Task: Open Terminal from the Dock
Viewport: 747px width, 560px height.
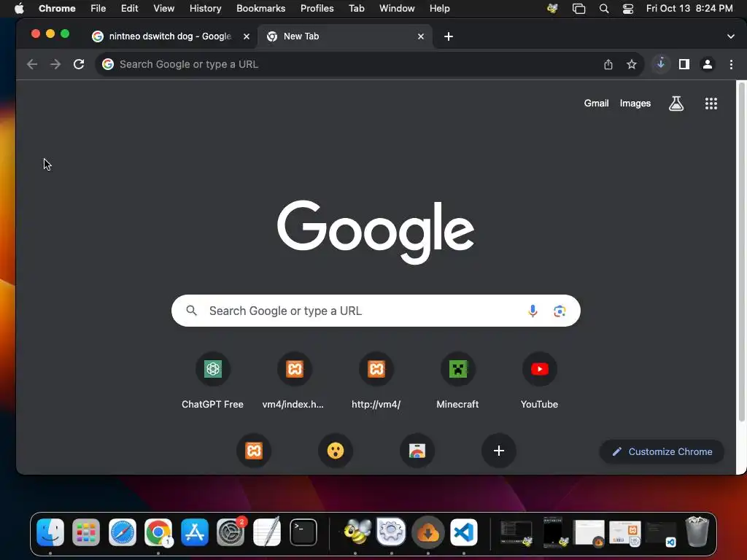Action: tap(303, 532)
